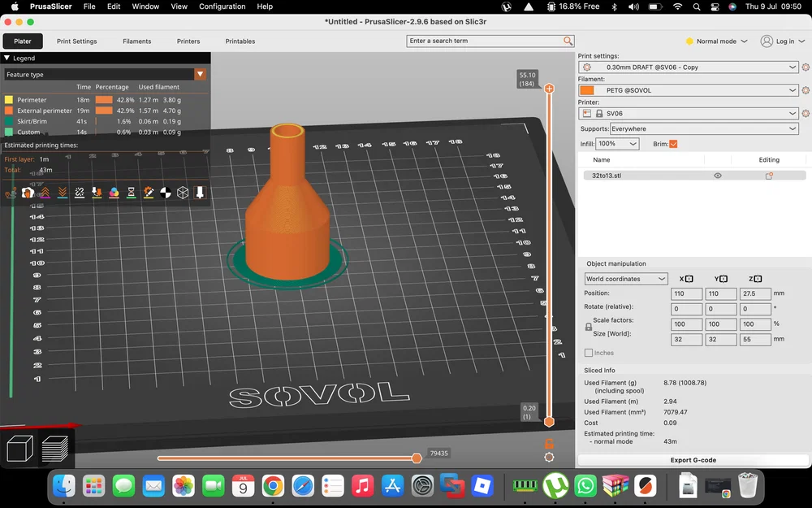Switch to 3D editor cube view
This screenshot has width=812, height=508.
tap(19, 449)
